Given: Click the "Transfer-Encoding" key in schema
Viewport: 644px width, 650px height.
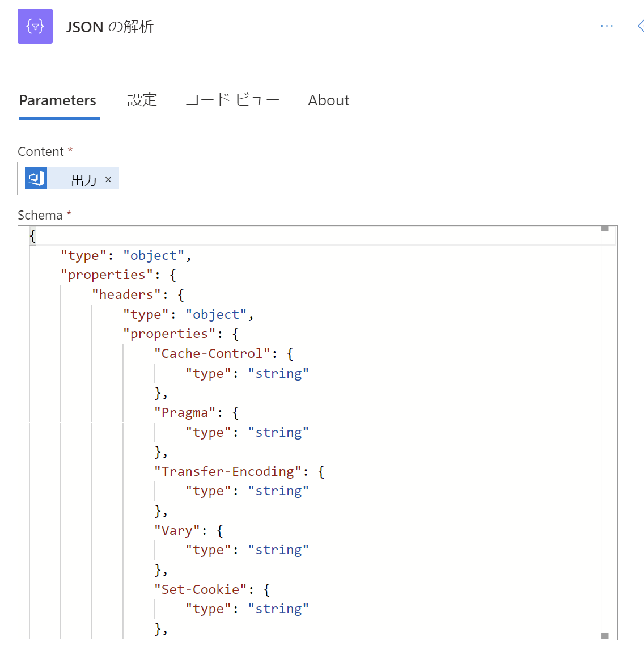Looking at the screenshot, I should point(227,472).
